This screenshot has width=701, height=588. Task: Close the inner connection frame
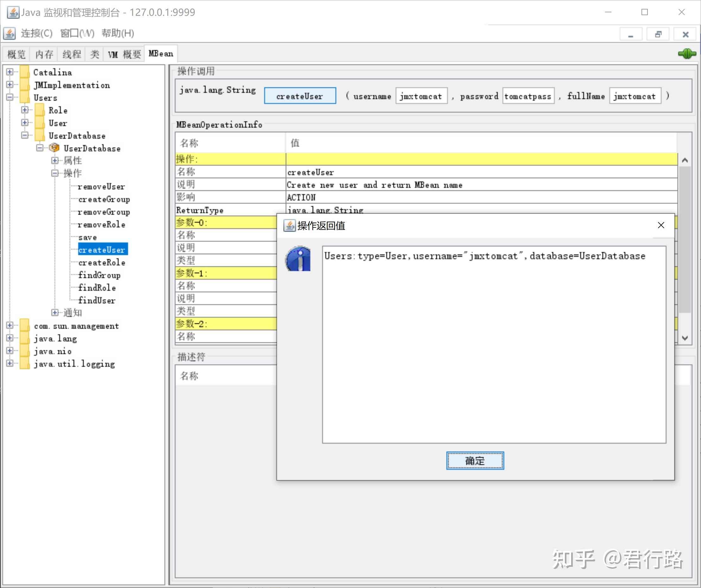tap(685, 34)
